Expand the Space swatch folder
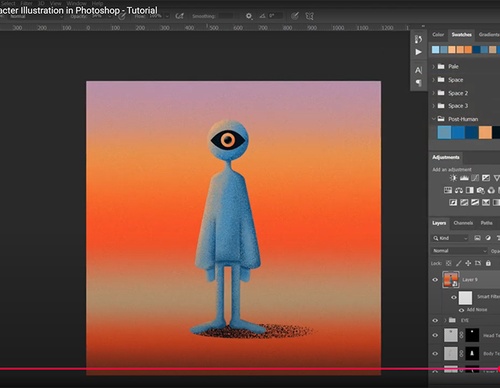 433,80
